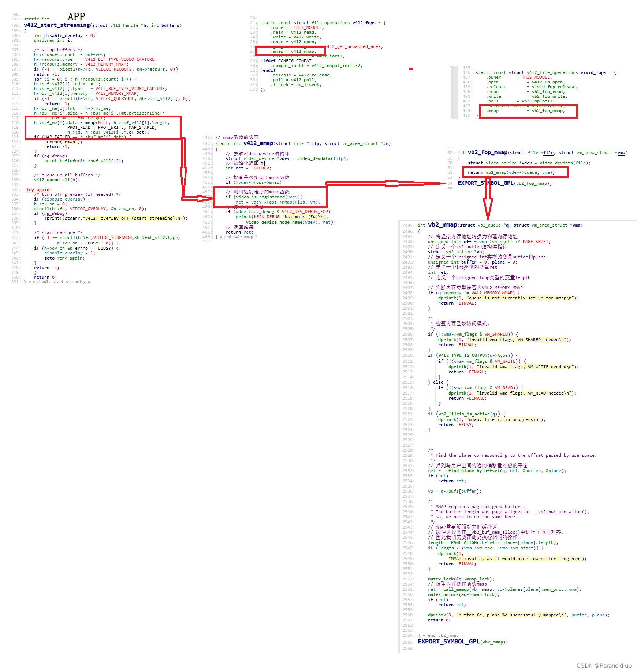Click the ".mmap = vb2_fop_mmap," line in vivid_fops

(525, 111)
